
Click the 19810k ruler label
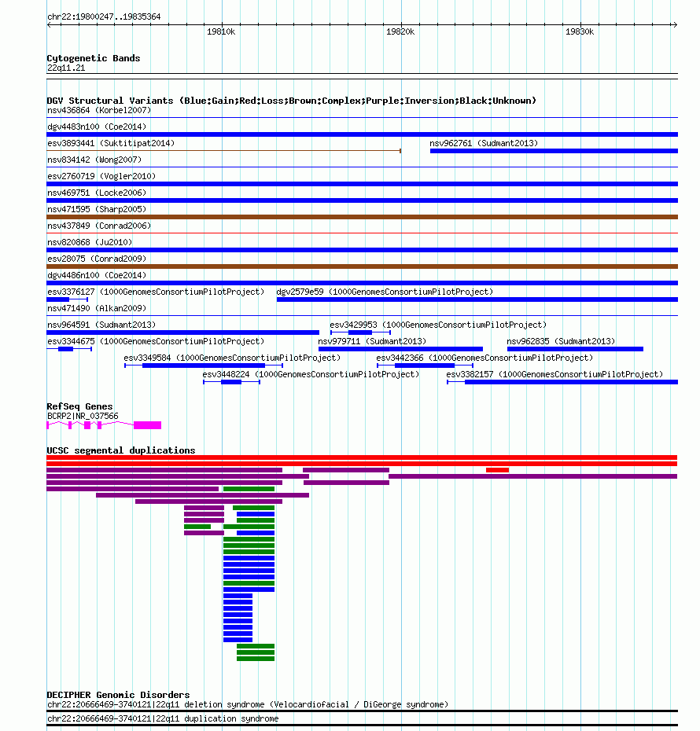click(221, 31)
